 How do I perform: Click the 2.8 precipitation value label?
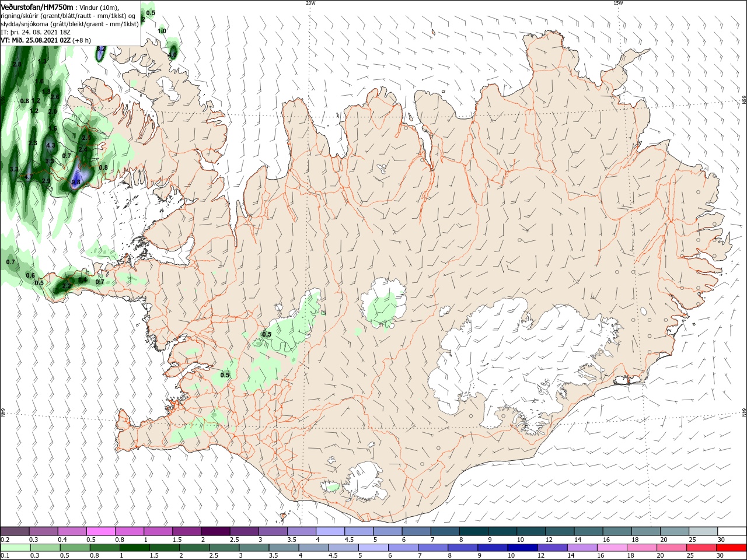(x=17, y=64)
